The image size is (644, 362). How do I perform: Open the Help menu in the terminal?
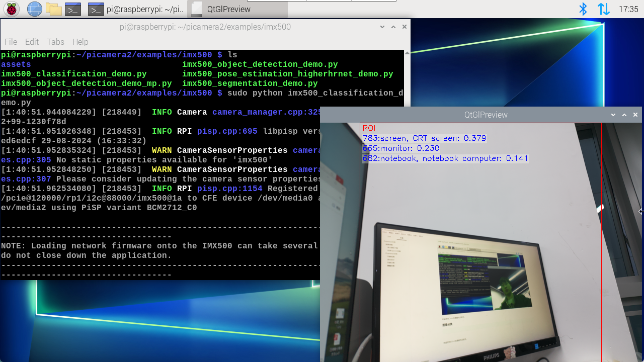tap(80, 42)
